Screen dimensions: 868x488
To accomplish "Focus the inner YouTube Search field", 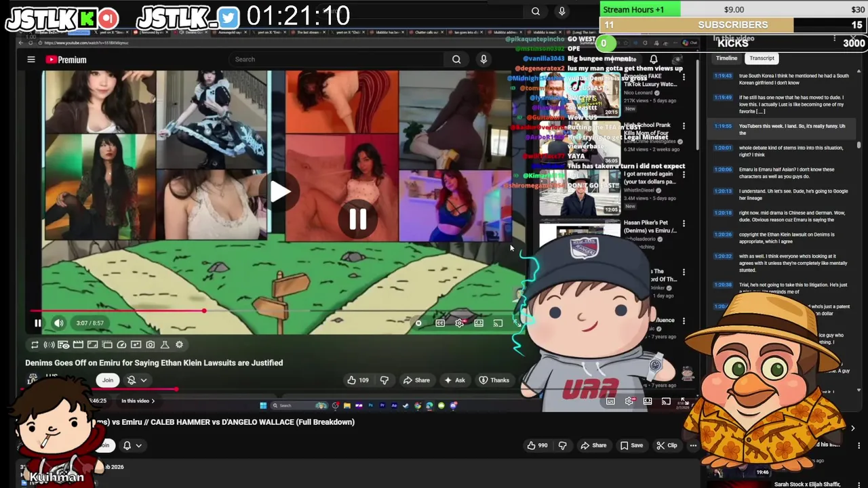I will [x=337, y=60].
